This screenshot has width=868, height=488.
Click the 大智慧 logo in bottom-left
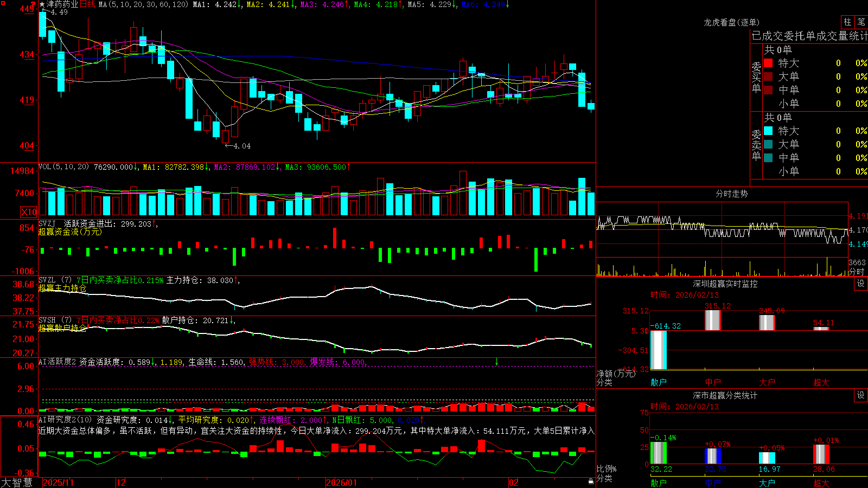[17, 483]
